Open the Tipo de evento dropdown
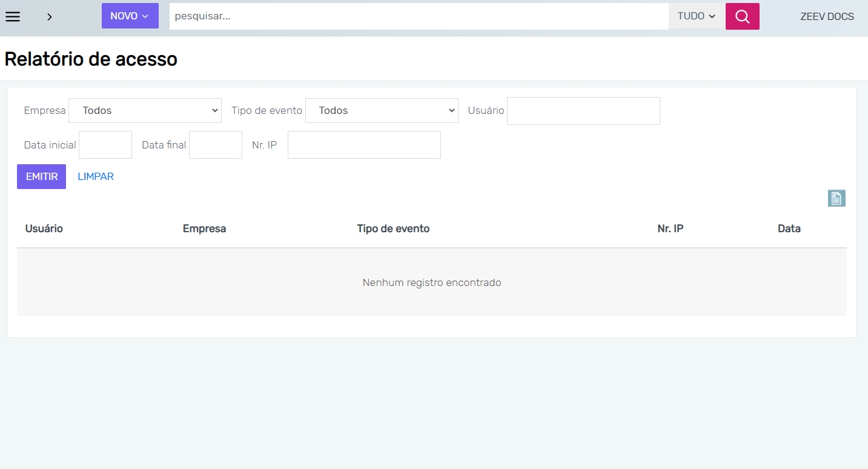 (382, 111)
